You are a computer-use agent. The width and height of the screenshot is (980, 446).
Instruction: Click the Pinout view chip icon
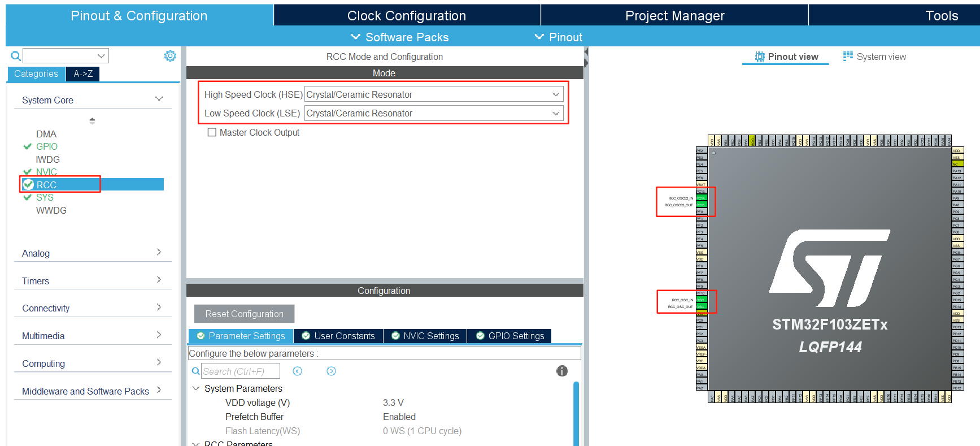click(x=760, y=57)
